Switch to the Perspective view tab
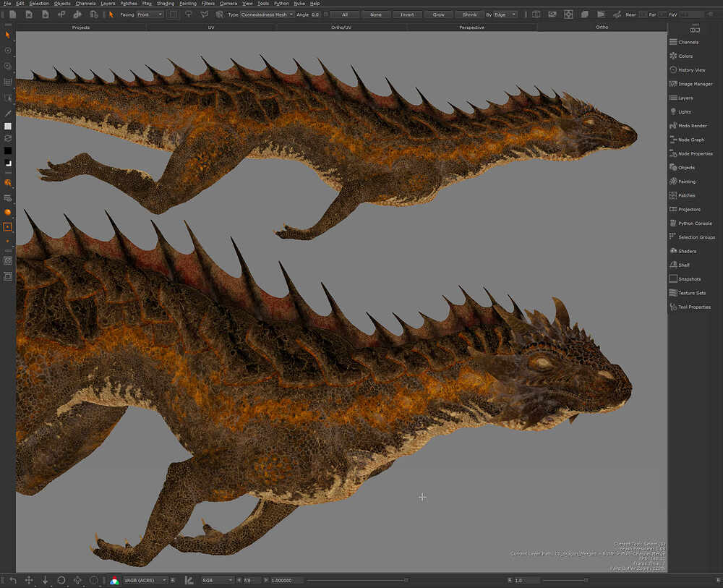Viewport: 723px width, 588px height. [471, 27]
